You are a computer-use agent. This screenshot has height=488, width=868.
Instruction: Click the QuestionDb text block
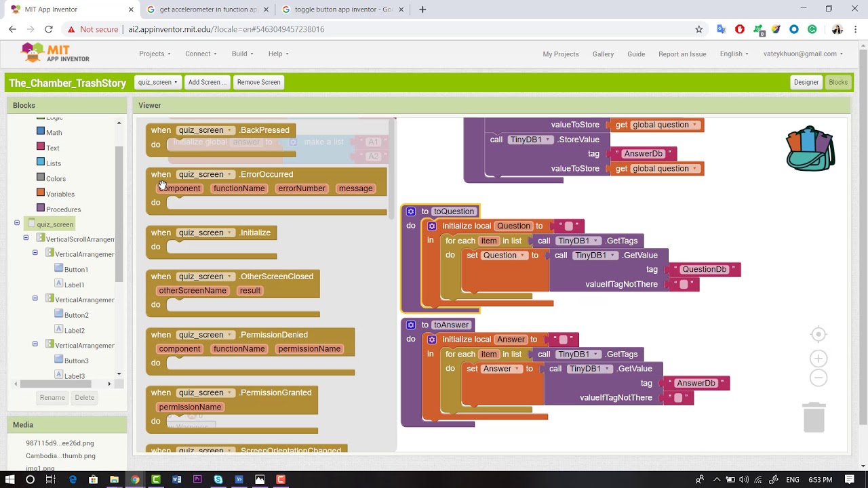click(x=704, y=270)
